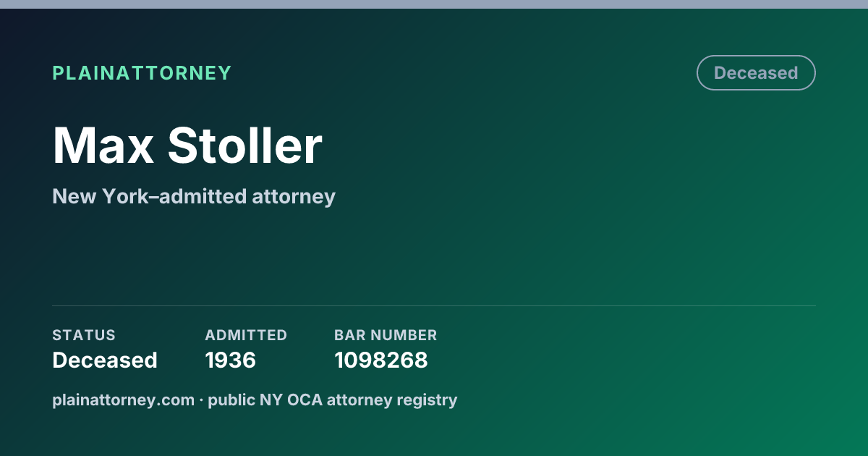Click the PLAINATTORNEY logo text
Viewport: 868px width, 456px height.
point(142,73)
